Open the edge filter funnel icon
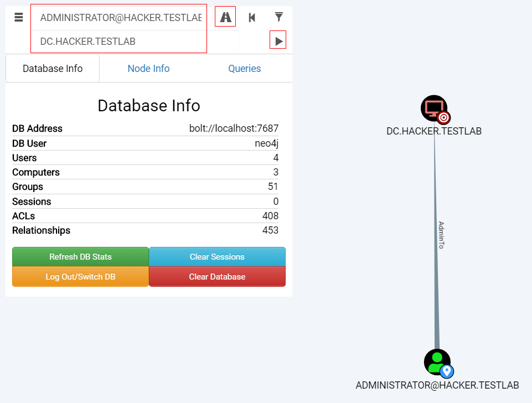The width and height of the screenshot is (532, 403). 279,17
